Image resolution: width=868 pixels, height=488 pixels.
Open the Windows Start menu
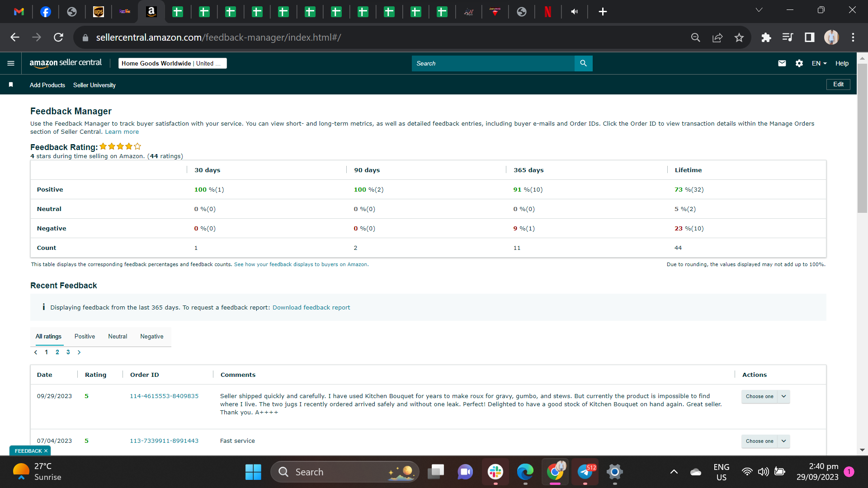253,472
